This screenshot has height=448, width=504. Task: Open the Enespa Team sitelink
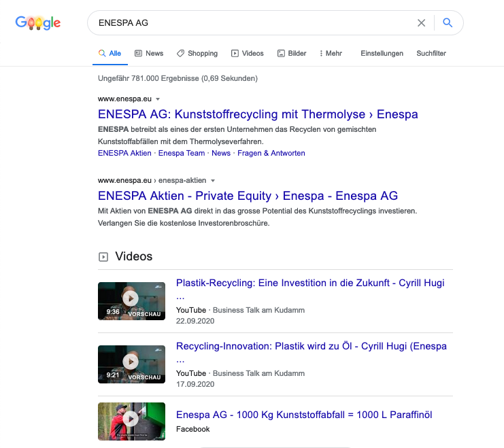click(x=182, y=153)
